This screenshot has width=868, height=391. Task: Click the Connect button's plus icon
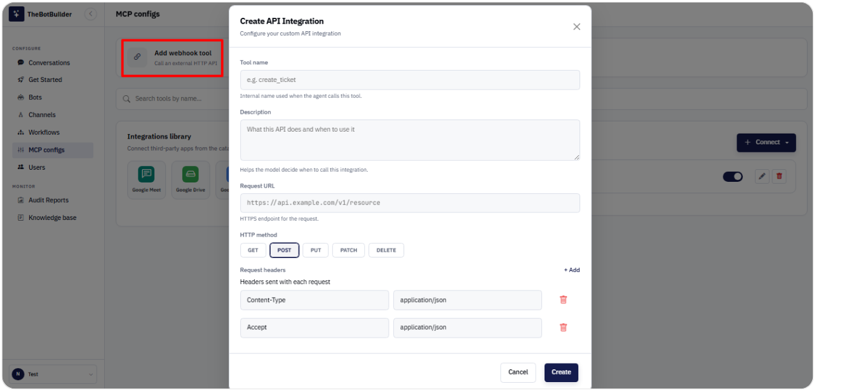(x=748, y=142)
